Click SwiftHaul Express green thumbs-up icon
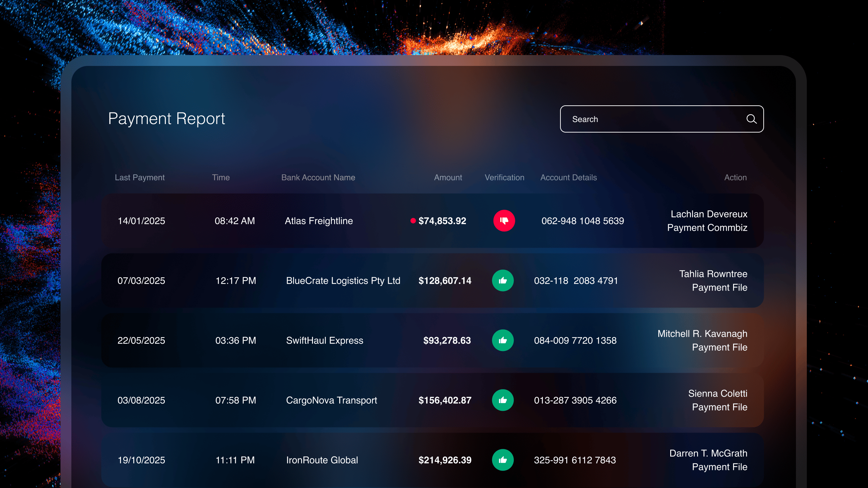The height and width of the screenshot is (488, 868). tap(503, 341)
